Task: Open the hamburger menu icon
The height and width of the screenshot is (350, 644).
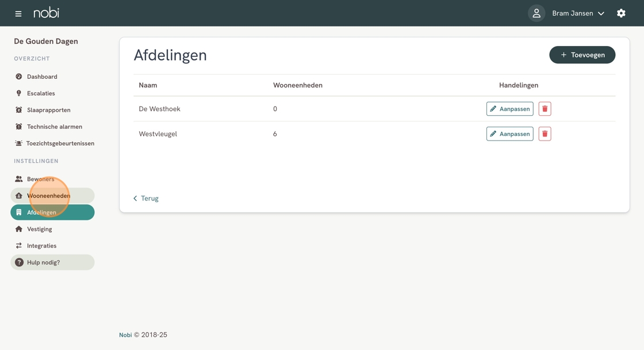Action: [18, 13]
